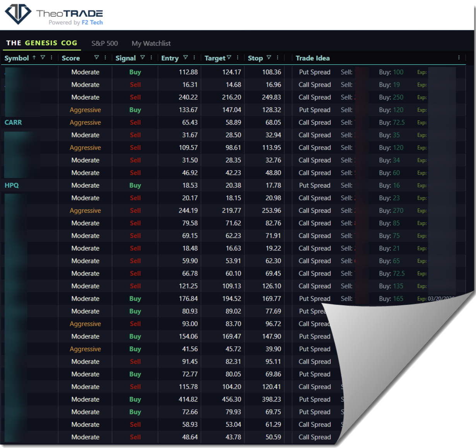Click the Stop column filter funnel

point(269,57)
